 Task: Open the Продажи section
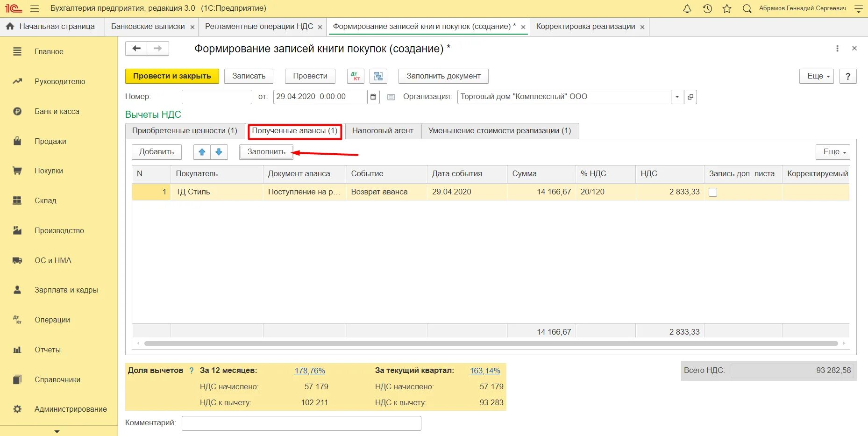click(x=50, y=141)
